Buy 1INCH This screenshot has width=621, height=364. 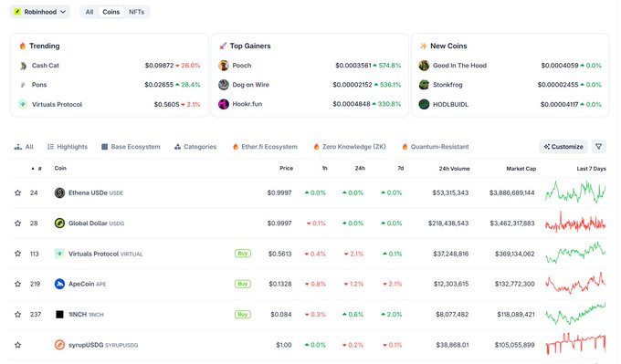coord(242,314)
